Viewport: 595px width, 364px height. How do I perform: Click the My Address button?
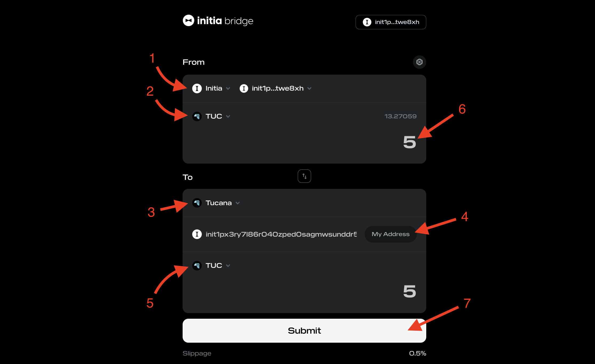tap(389, 234)
